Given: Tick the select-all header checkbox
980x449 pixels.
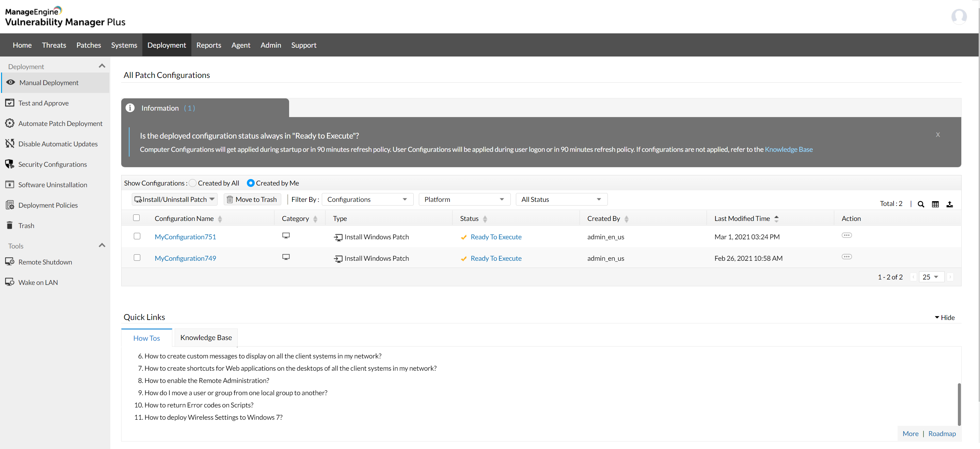Looking at the screenshot, I should click(136, 218).
